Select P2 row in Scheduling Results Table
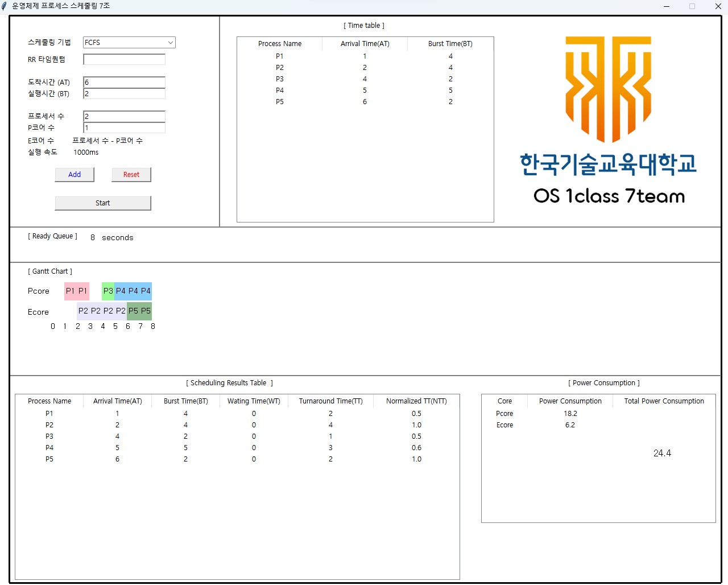728x585 pixels. point(237,425)
